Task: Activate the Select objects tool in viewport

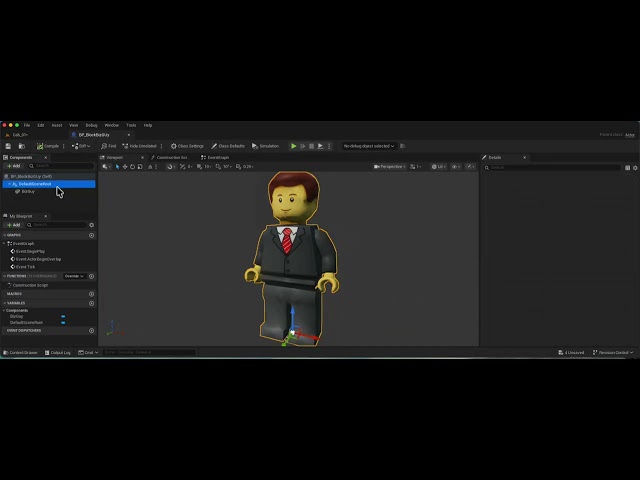Action: pyautogui.click(x=118, y=167)
